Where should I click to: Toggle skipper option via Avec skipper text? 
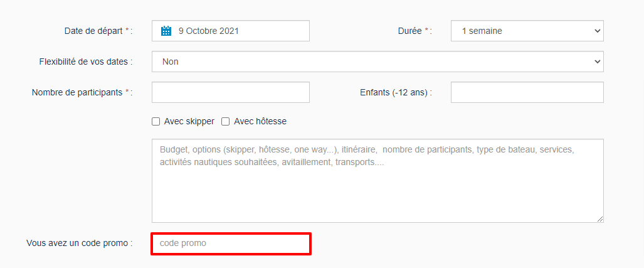(x=189, y=122)
